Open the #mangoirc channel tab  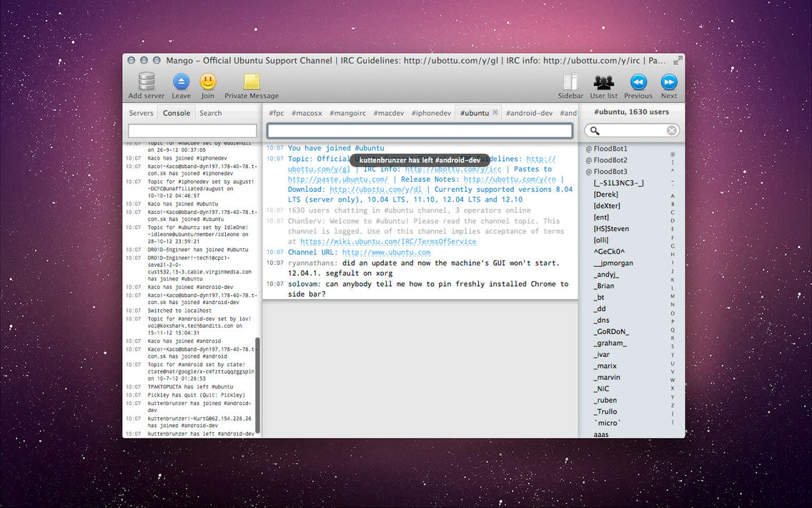click(347, 113)
